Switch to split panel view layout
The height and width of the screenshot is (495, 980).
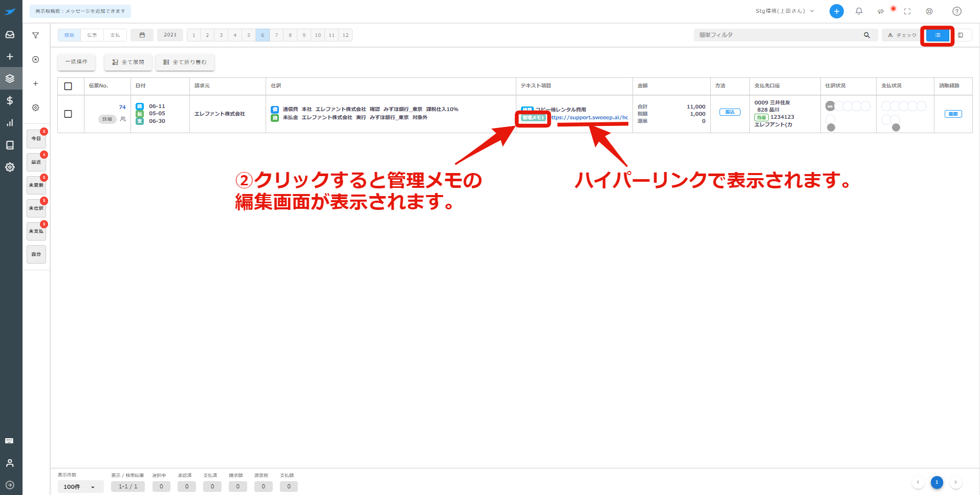pos(961,35)
